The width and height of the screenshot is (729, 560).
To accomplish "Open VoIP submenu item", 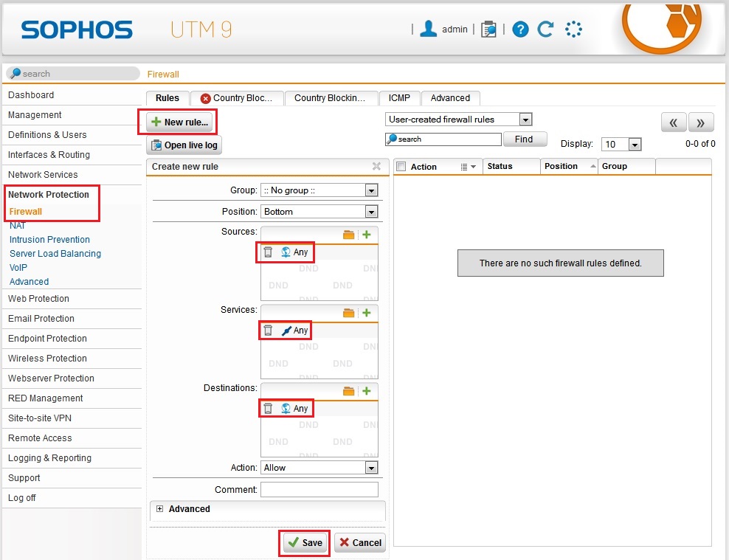I will tap(18, 267).
